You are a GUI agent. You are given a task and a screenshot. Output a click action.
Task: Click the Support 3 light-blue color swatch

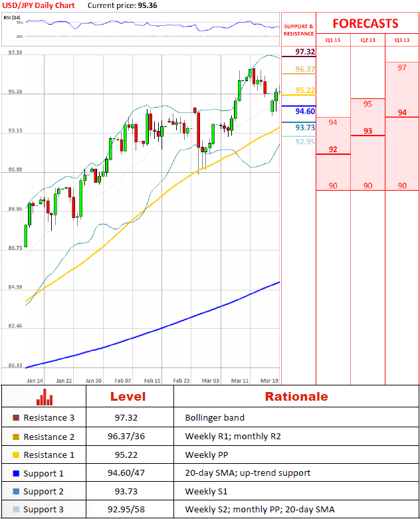click(16, 509)
